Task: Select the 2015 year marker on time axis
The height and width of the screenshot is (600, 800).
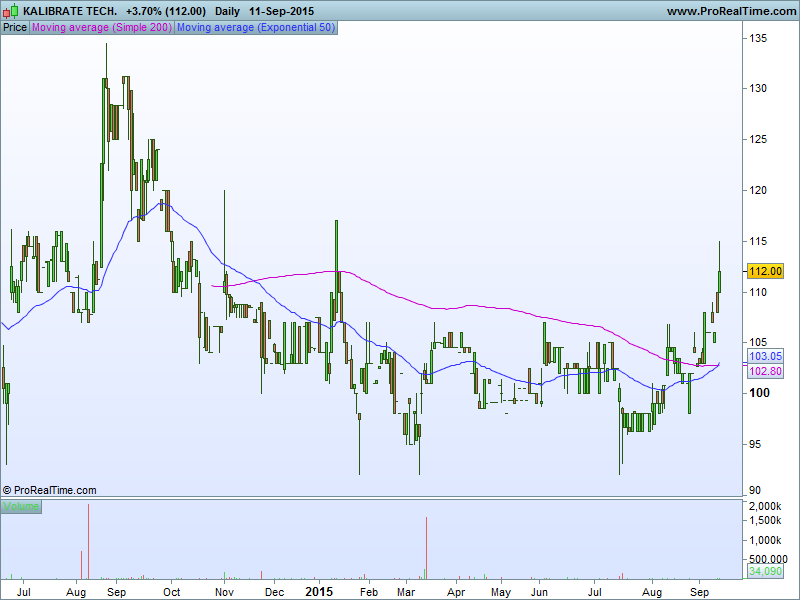Action: click(x=319, y=592)
